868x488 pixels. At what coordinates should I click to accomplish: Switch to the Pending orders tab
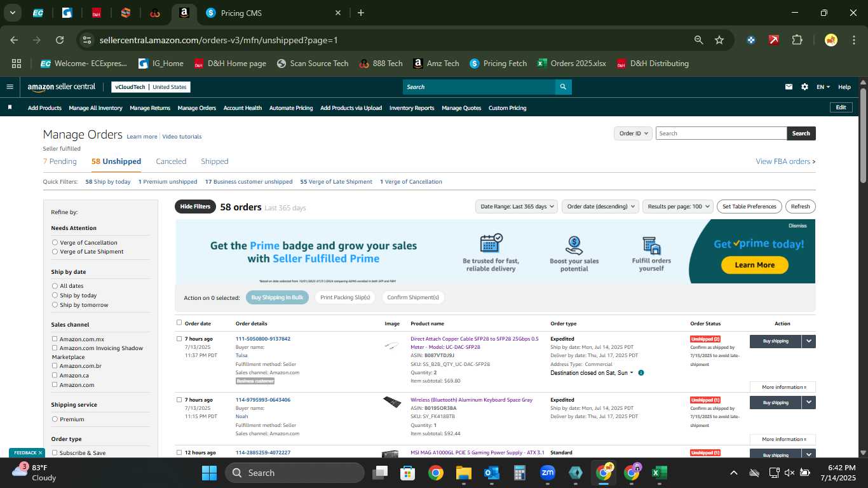coord(60,161)
